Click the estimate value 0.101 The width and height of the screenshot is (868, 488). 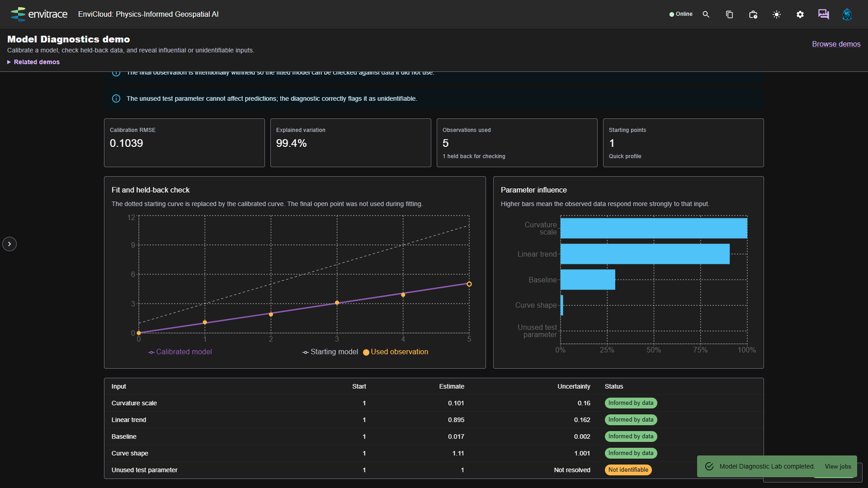[456, 403]
